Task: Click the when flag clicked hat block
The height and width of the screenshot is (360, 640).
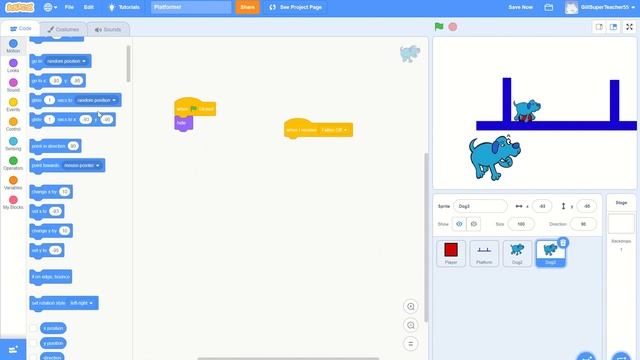Action: pos(195,107)
